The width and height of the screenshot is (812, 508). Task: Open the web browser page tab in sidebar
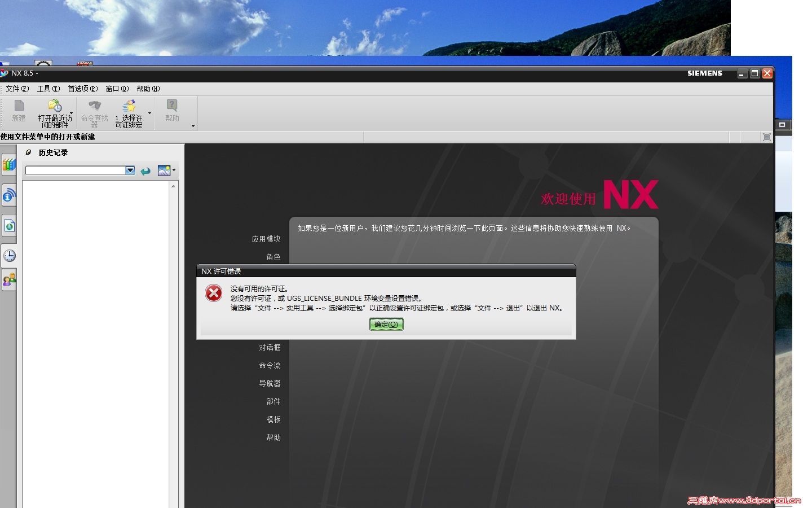click(x=9, y=226)
